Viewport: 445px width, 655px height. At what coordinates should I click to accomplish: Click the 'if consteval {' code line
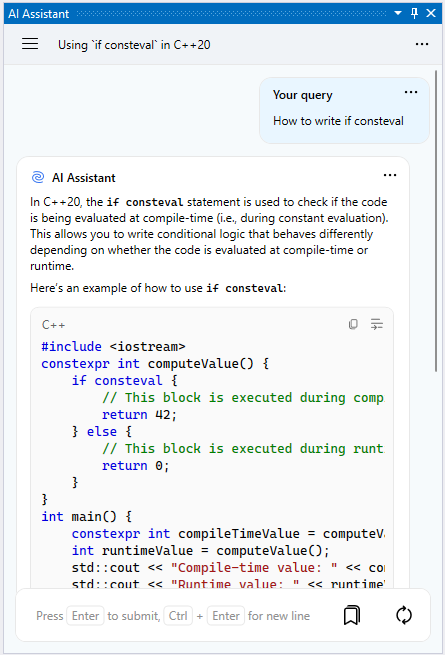(x=125, y=381)
